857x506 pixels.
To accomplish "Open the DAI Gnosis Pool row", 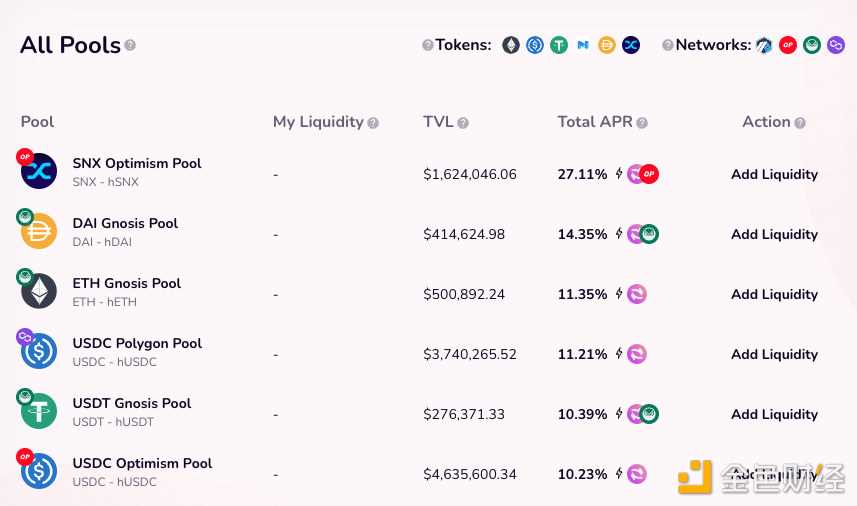I will pos(125,224).
